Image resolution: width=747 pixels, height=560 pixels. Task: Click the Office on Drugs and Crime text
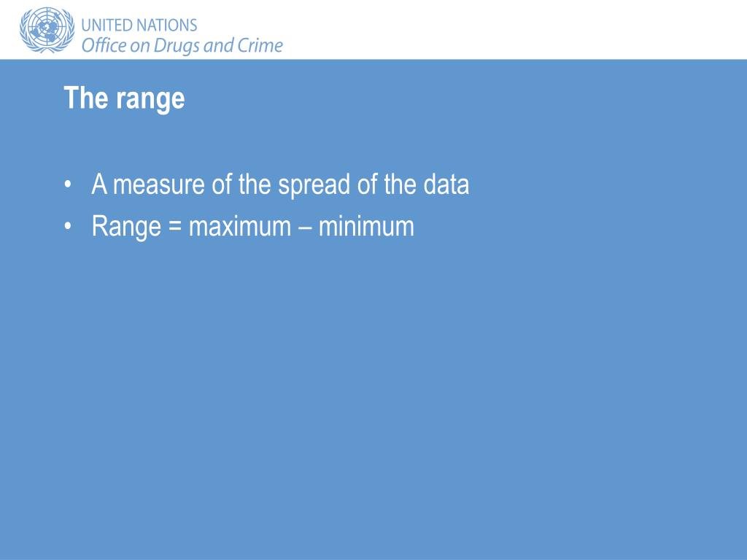(182, 46)
